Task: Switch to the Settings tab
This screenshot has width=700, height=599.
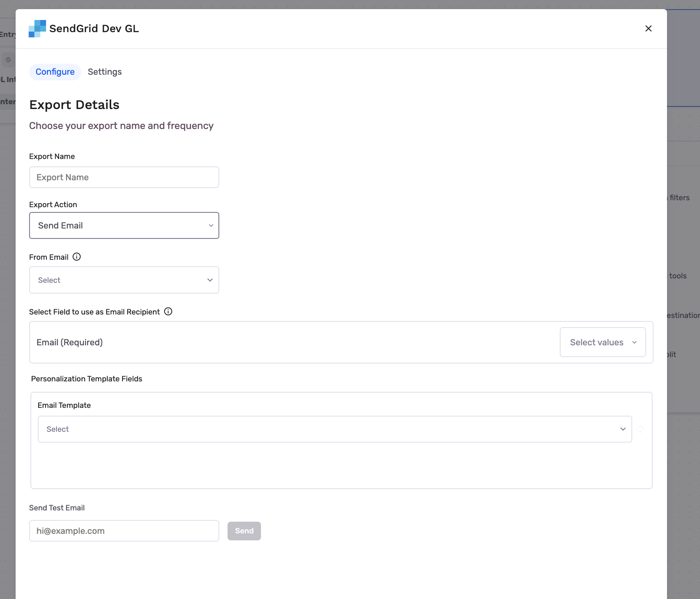Action: (105, 72)
